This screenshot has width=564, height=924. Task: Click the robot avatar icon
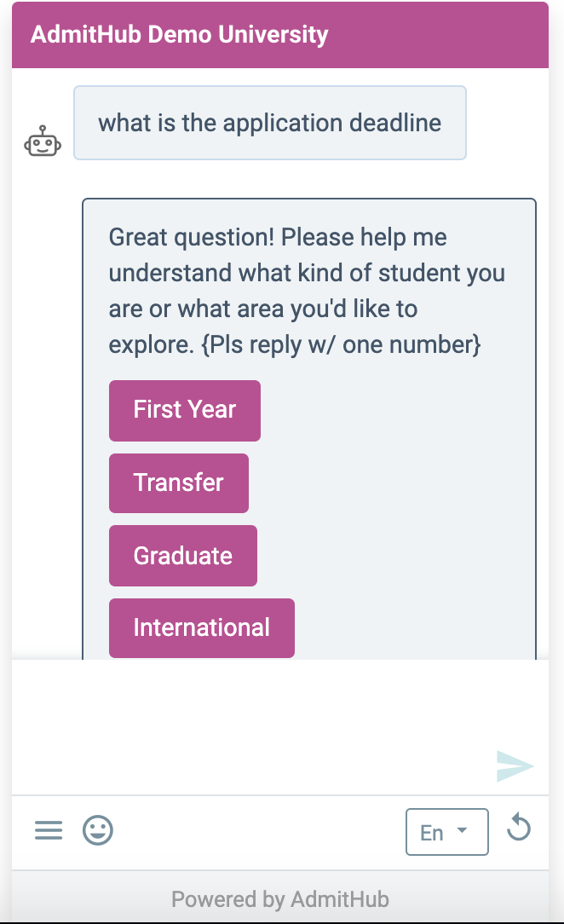coord(43,141)
